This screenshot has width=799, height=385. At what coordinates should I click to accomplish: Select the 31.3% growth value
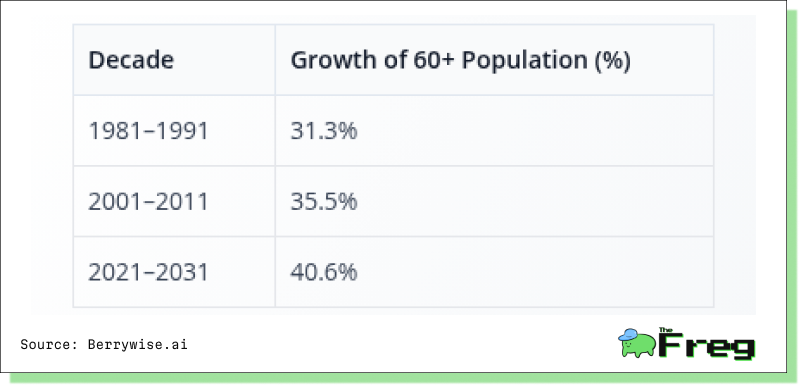pyautogui.click(x=324, y=131)
